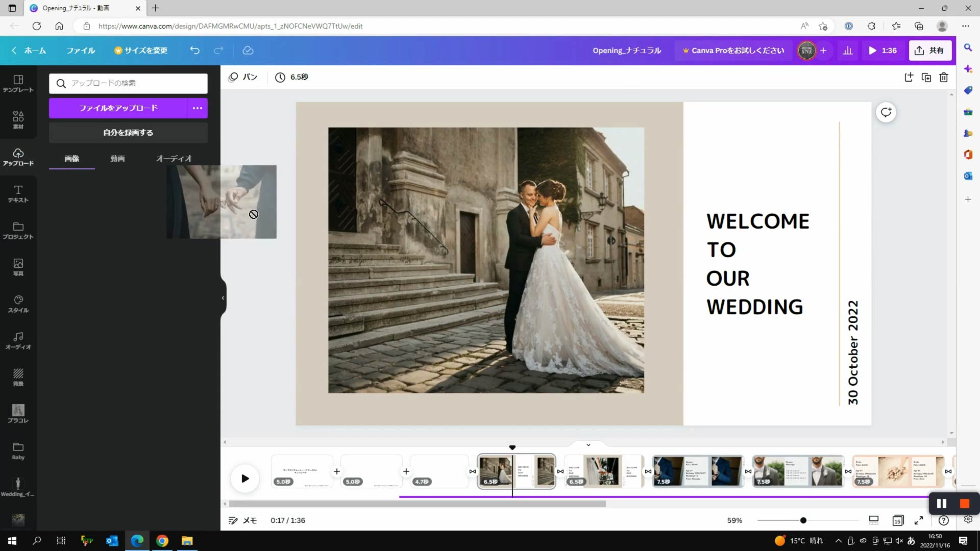Click the zoom slider handle
The height and width of the screenshot is (551, 980).
tap(803, 520)
